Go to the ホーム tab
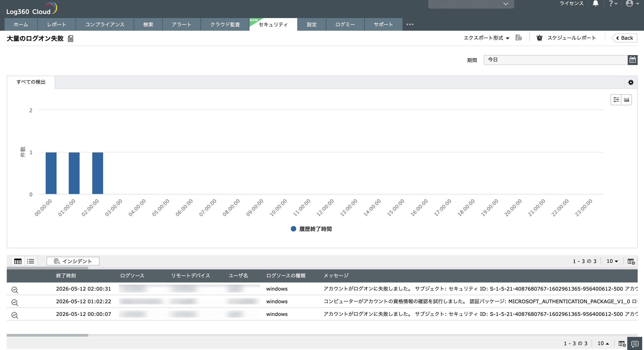Viewport: 644px width, 350px height. 21,24
